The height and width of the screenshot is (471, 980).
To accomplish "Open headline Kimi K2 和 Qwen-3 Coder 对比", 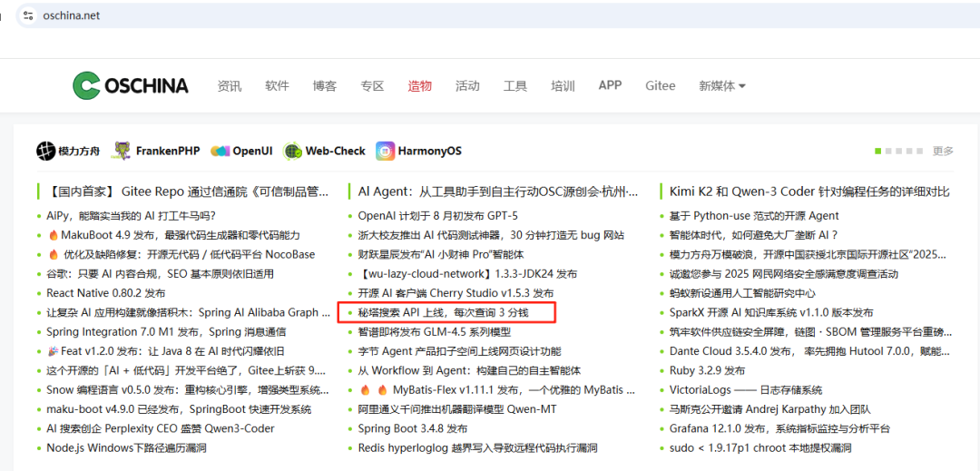I will (x=809, y=191).
